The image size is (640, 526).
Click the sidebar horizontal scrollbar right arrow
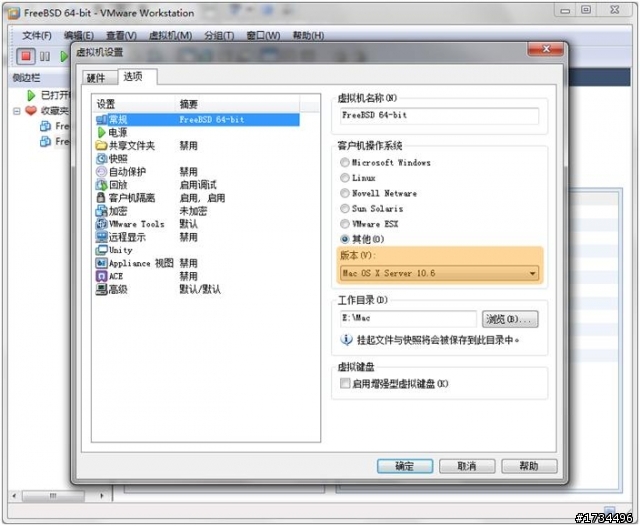point(102,496)
